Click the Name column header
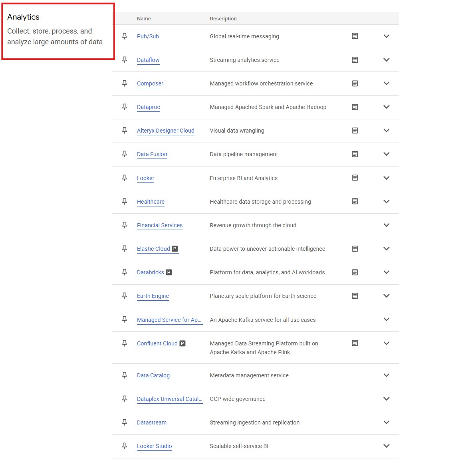The image size is (476, 462). [x=144, y=19]
